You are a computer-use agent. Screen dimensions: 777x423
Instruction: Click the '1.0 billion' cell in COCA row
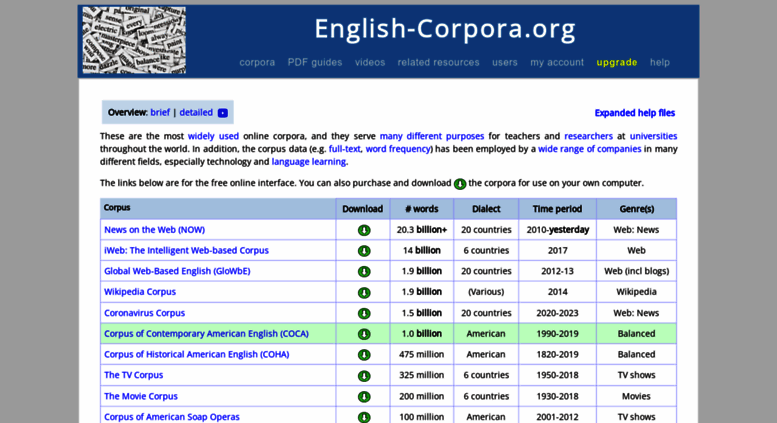pos(422,334)
